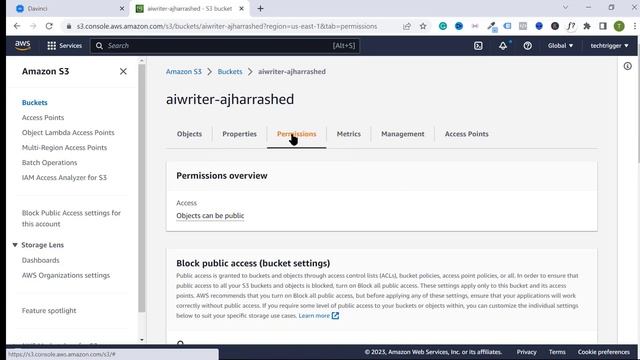
Task: Click the f? extension icon
Action: (x=571, y=26)
